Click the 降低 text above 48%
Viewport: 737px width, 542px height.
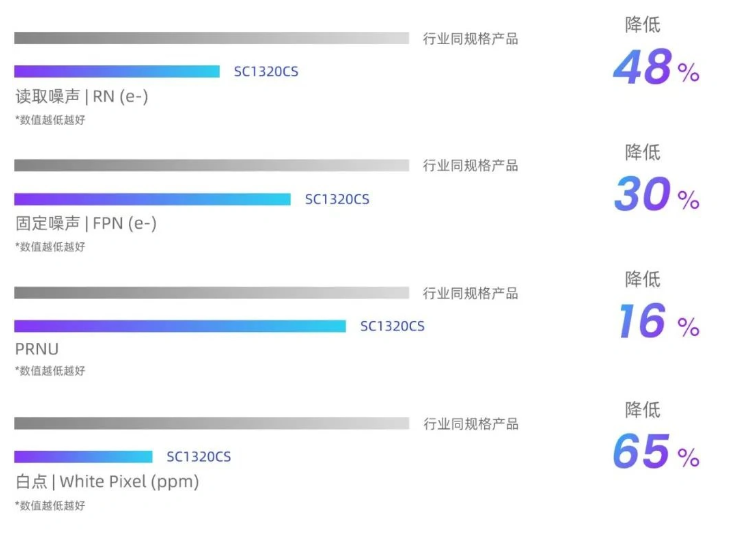coord(643,25)
